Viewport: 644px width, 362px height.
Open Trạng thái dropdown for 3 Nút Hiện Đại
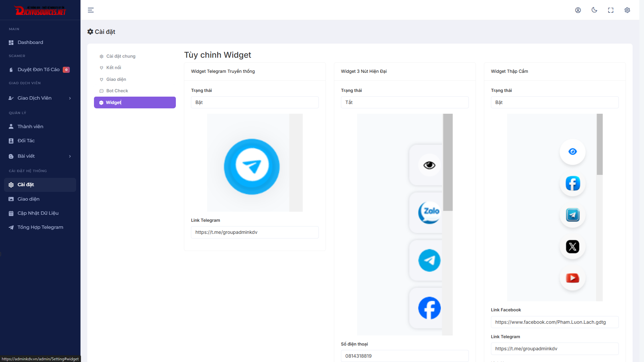(405, 102)
